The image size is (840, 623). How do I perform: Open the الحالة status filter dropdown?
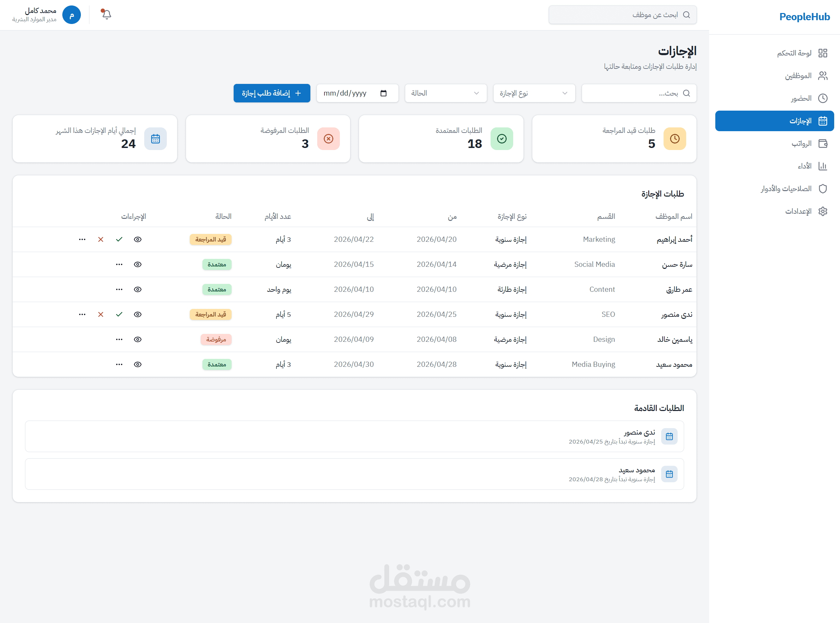[x=445, y=93]
